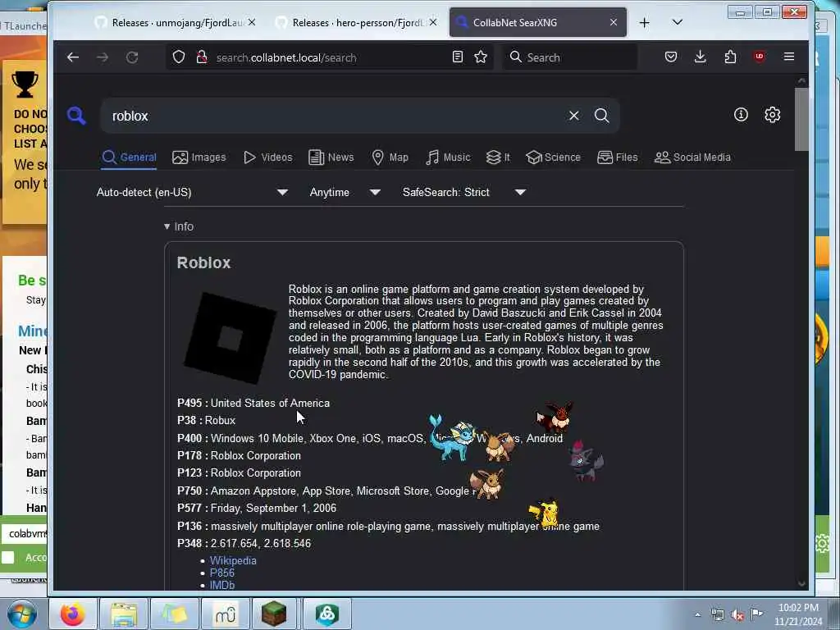Open the SearXNG about info icon
The width and height of the screenshot is (840, 630).
741,115
